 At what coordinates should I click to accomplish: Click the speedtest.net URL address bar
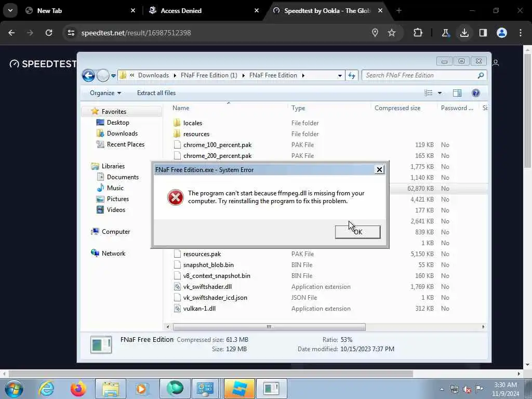pyautogui.click(x=217, y=33)
